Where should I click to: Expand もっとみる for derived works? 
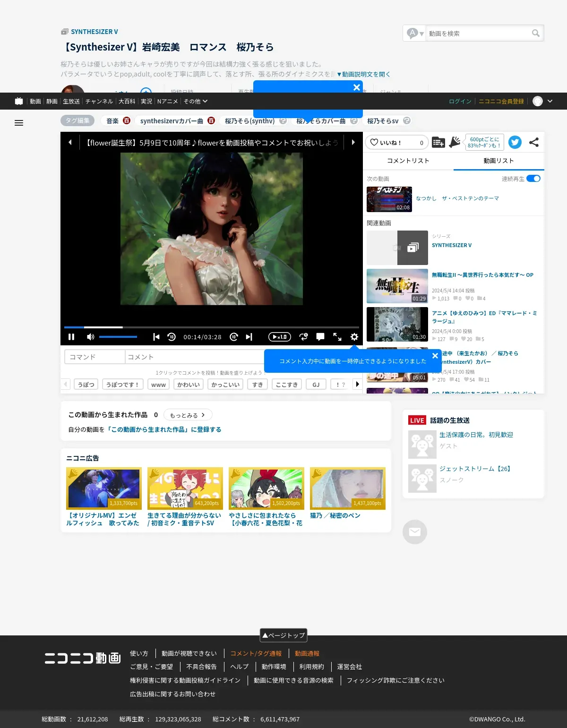[188, 415]
